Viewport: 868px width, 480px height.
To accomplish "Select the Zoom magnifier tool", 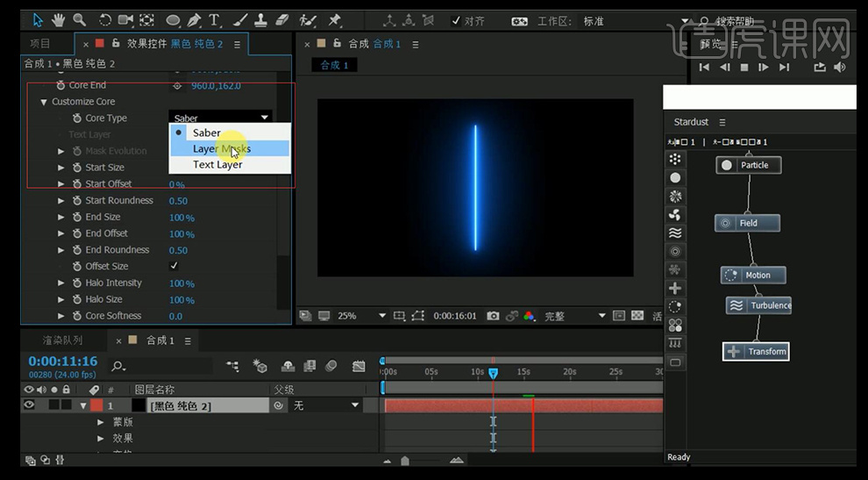I will [80, 19].
